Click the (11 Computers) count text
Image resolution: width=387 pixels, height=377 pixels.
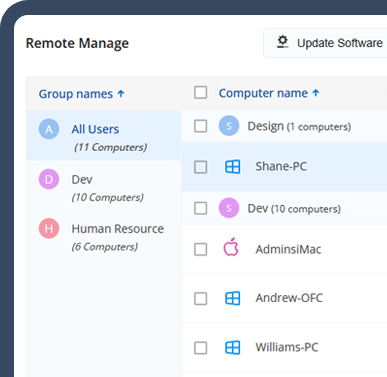pyautogui.click(x=110, y=147)
